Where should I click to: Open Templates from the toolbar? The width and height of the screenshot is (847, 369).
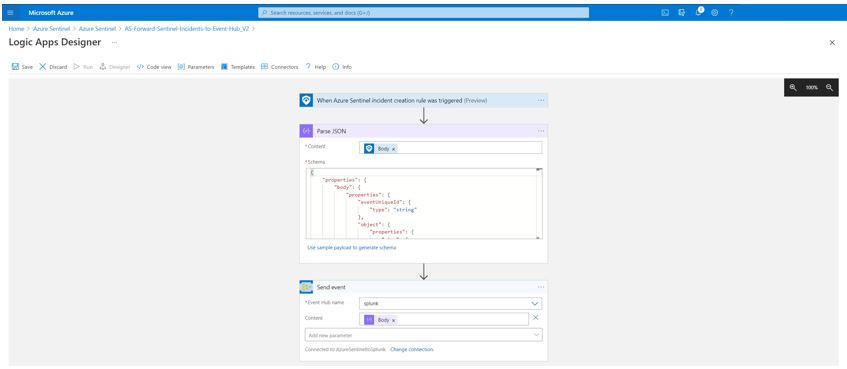[238, 67]
